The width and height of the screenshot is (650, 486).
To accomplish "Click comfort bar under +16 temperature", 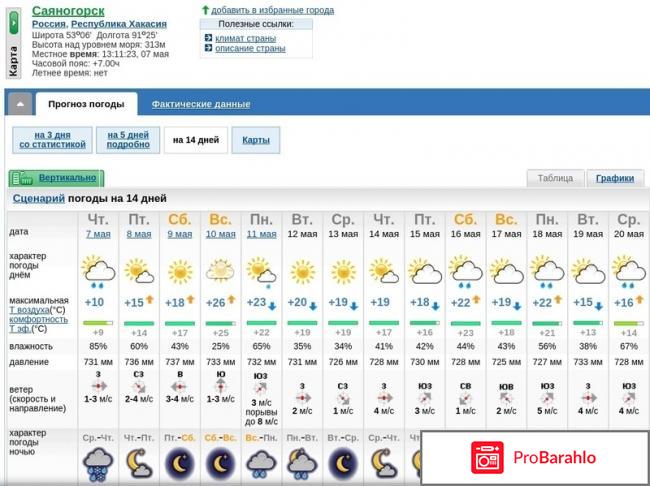I will (629, 323).
